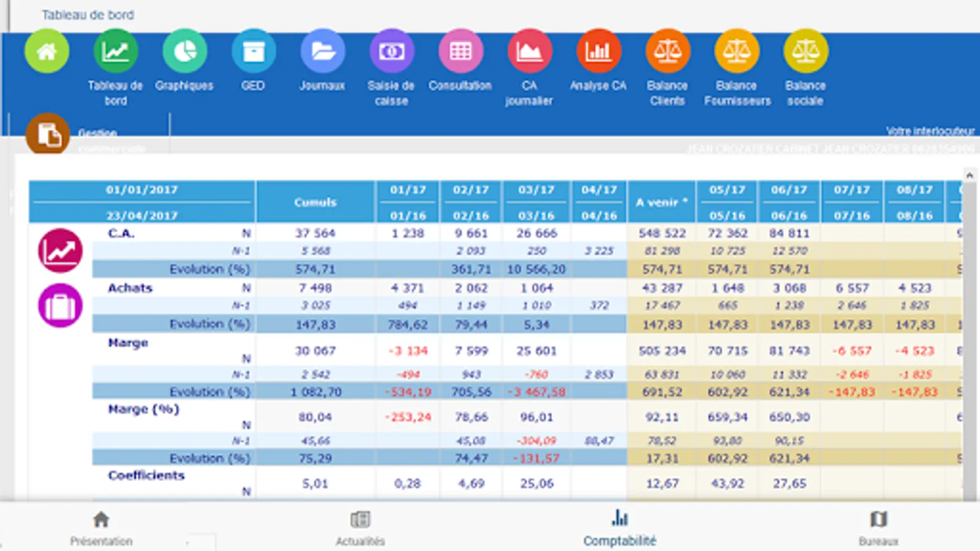This screenshot has height=551, width=980.
Task: Open the GED archive icon
Action: pos(254,51)
